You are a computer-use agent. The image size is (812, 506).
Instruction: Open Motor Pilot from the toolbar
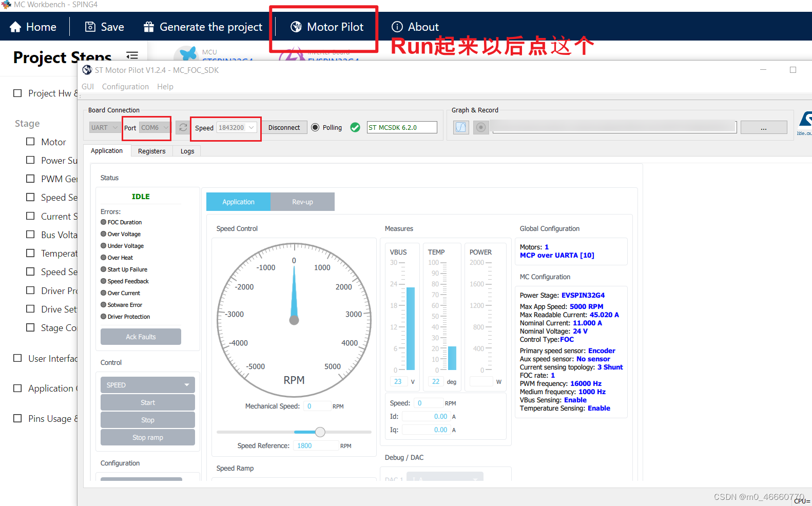327,27
